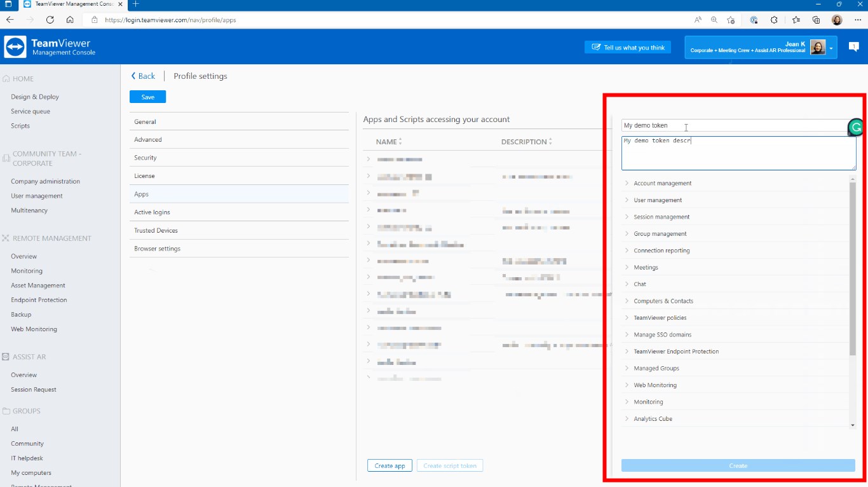Sort the apps table by DESCRIPTION
The width and height of the screenshot is (868, 487).
coord(527,142)
